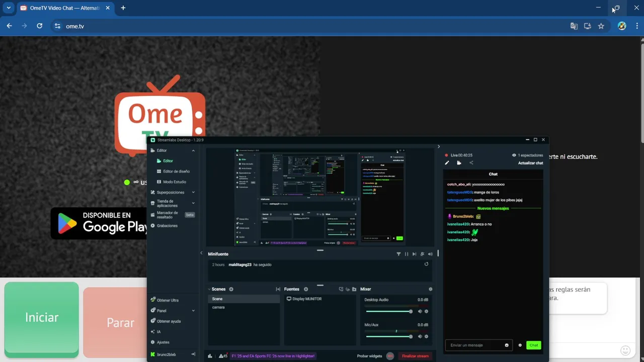The image size is (644, 362).
Task: Click Google Translate icon in address bar
Action: pyautogui.click(x=574, y=26)
